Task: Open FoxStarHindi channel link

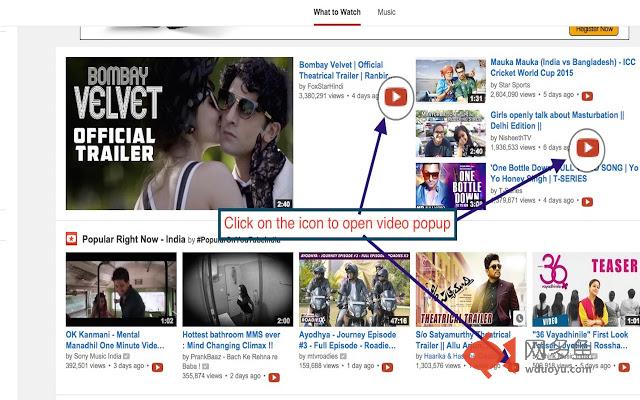Action: [x=324, y=86]
